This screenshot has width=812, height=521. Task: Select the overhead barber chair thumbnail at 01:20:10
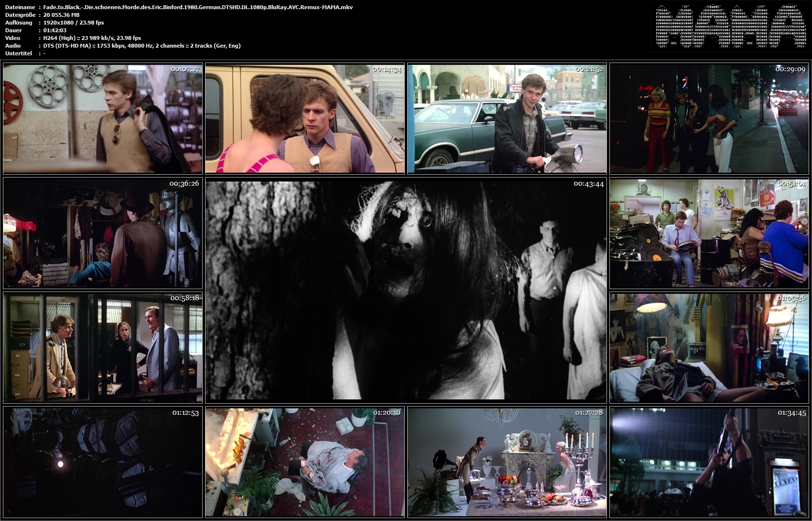point(305,462)
